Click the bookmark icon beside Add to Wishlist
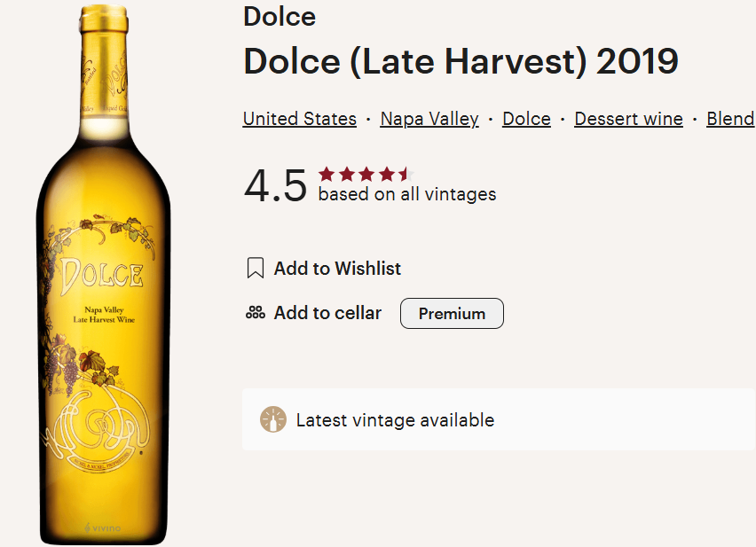 point(256,269)
